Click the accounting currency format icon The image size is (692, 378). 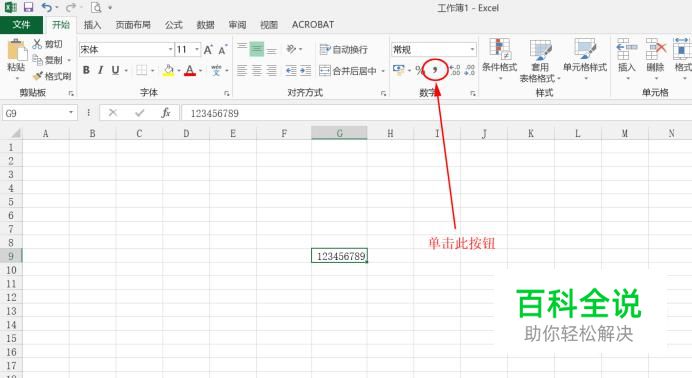tap(399, 70)
